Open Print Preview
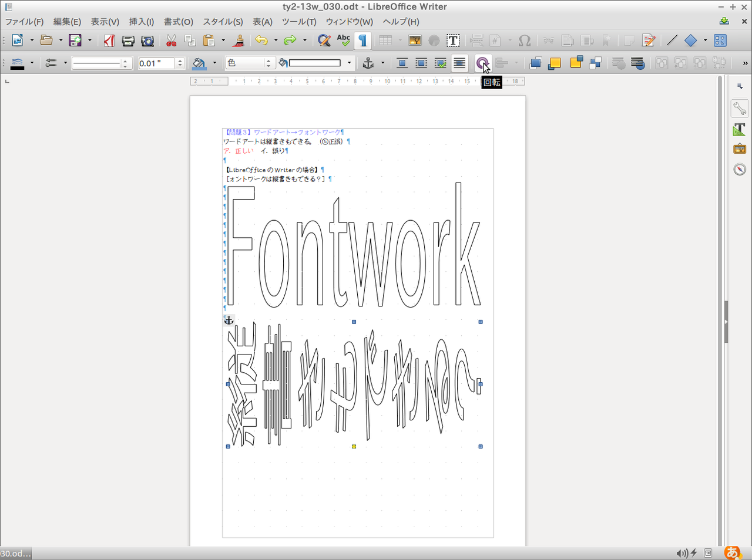Image resolution: width=752 pixels, height=560 pixels. tap(147, 41)
